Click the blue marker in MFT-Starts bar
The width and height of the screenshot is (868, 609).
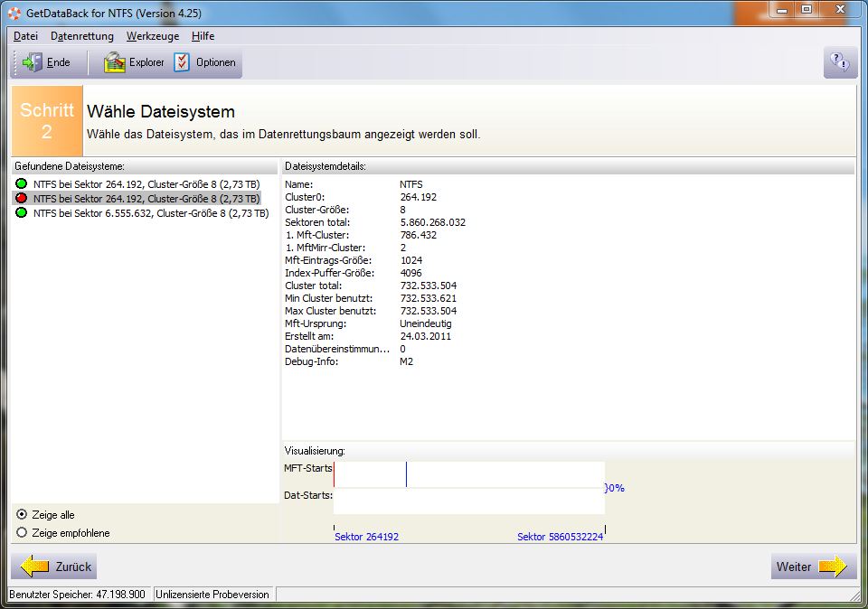click(x=406, y=474)
